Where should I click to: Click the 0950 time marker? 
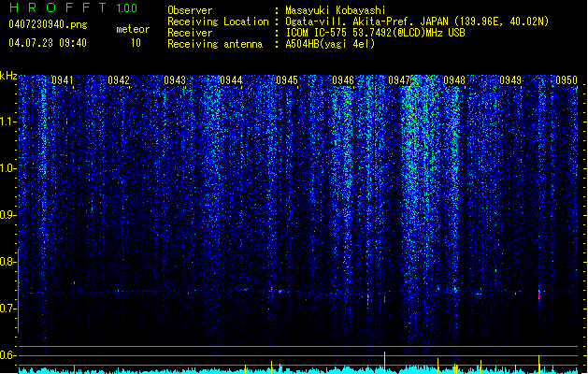(x=566, y=80)
